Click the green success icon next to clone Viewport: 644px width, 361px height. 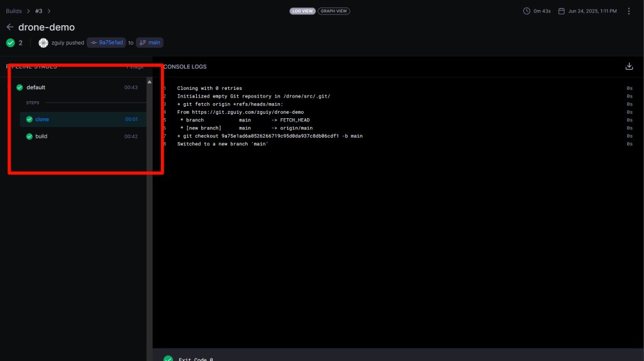tap(29, 119)
